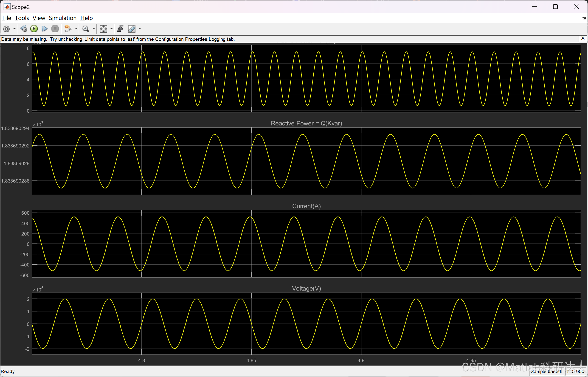Image resolution: width=588 pixels, height=377 pixels.
Task: Click the Step Forward button
Action: pyautogui.click(x=44, y=29)
